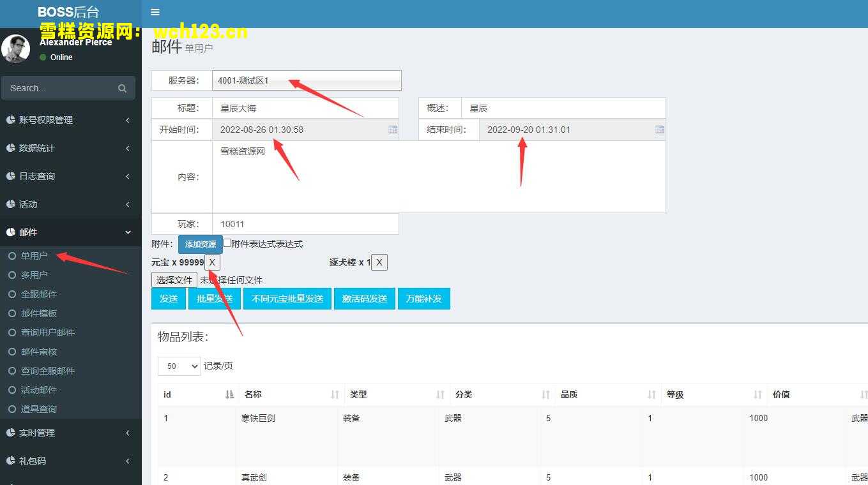The width and height of the screenshot is (868, 485).
Task: Click the 发送 button
Action: coord(168,298)
